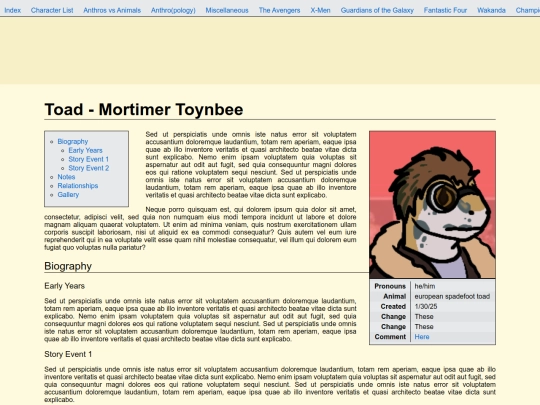
Task: Go to Fantastic Four section
Action: (x=445, y=10)
